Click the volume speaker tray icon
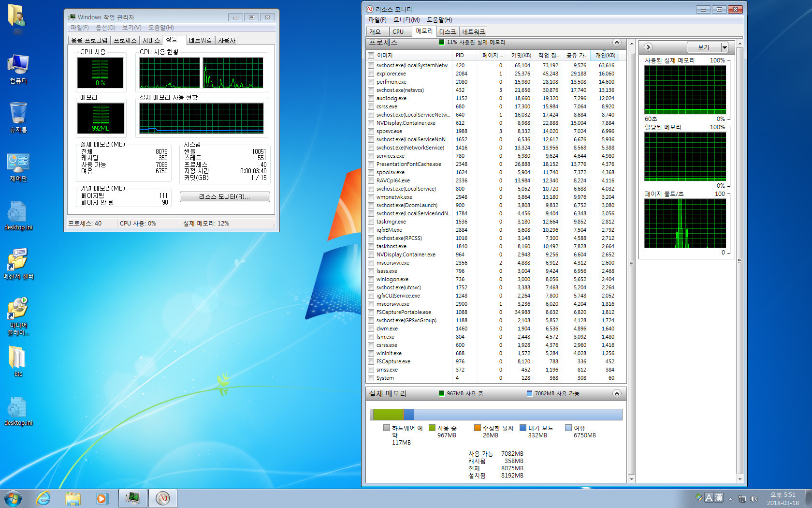812x508 pixels. pyautogui.click(x=754, y=498)
